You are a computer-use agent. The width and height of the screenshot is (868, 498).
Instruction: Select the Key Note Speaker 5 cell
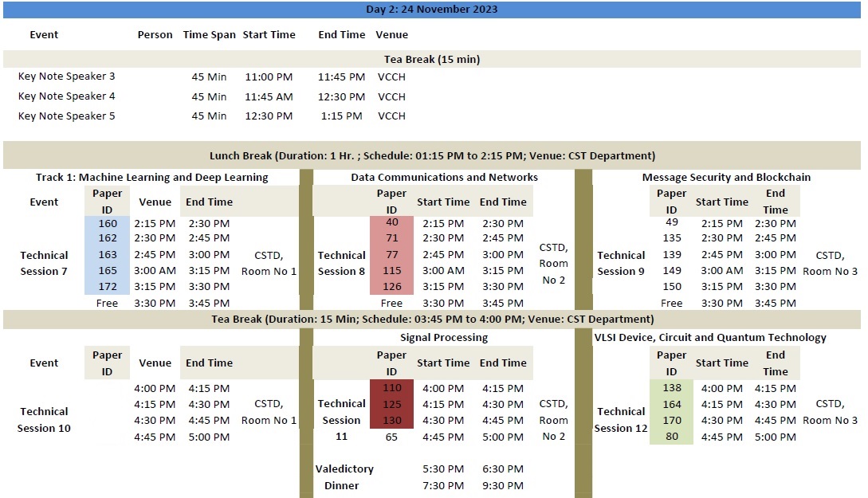tap(67, 116)
